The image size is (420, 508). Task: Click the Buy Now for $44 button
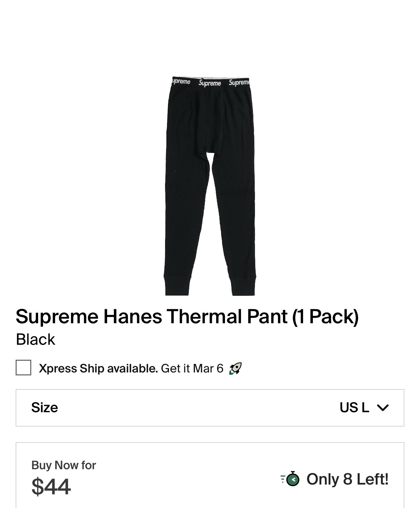(x=210, y=475)
